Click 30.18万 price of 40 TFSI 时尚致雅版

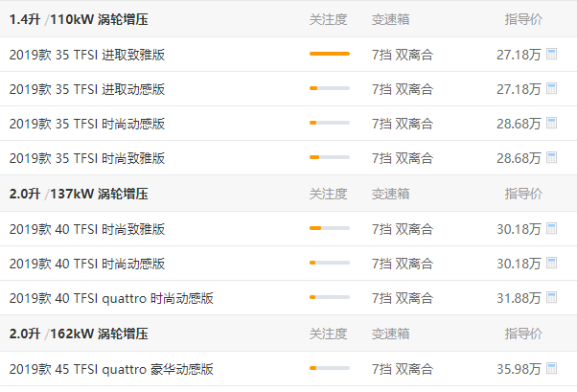pos(519,229)
